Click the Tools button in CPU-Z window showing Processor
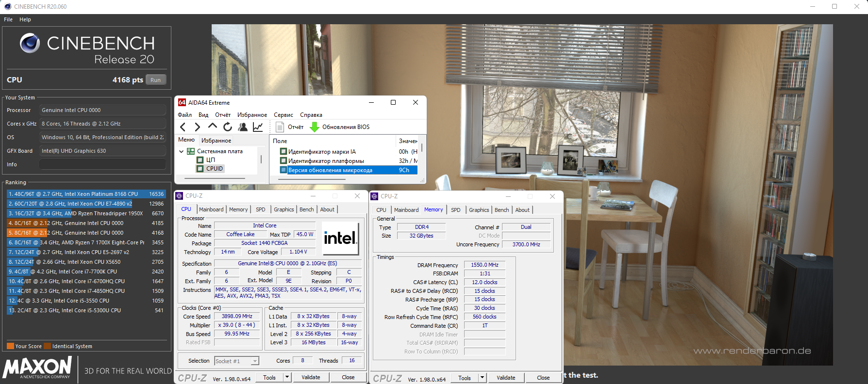Screen dimensions: 868x384 tap(269, 377)
